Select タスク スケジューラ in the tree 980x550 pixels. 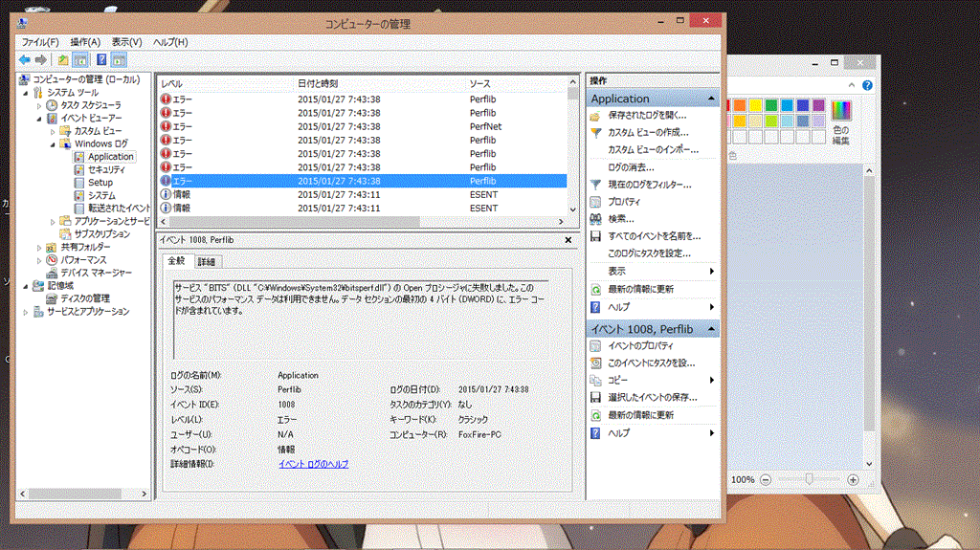click(91, 105)
